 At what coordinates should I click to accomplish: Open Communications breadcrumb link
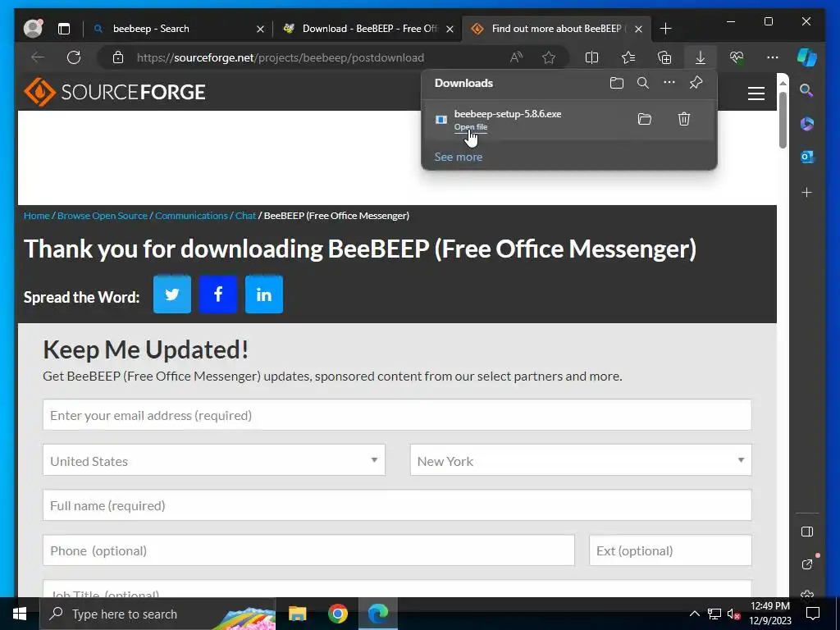tap(191, 216)
